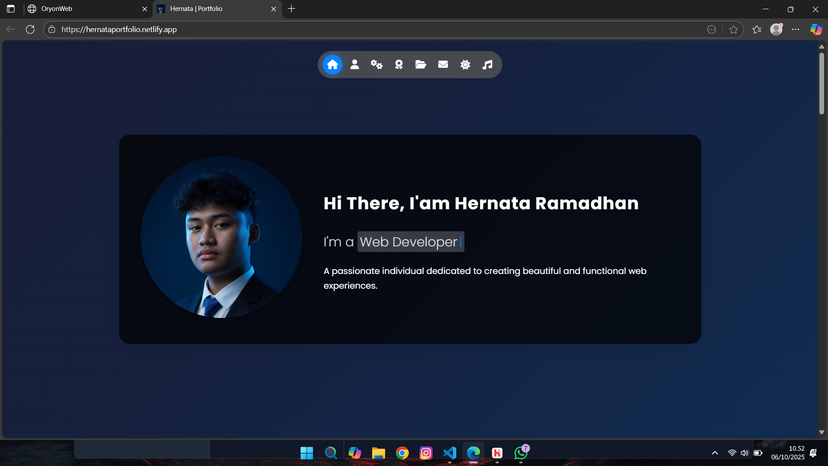The height and width of the screenshot is (466, 828).
Task: Click the music note icon in navbar
Action: click(487, 64)
